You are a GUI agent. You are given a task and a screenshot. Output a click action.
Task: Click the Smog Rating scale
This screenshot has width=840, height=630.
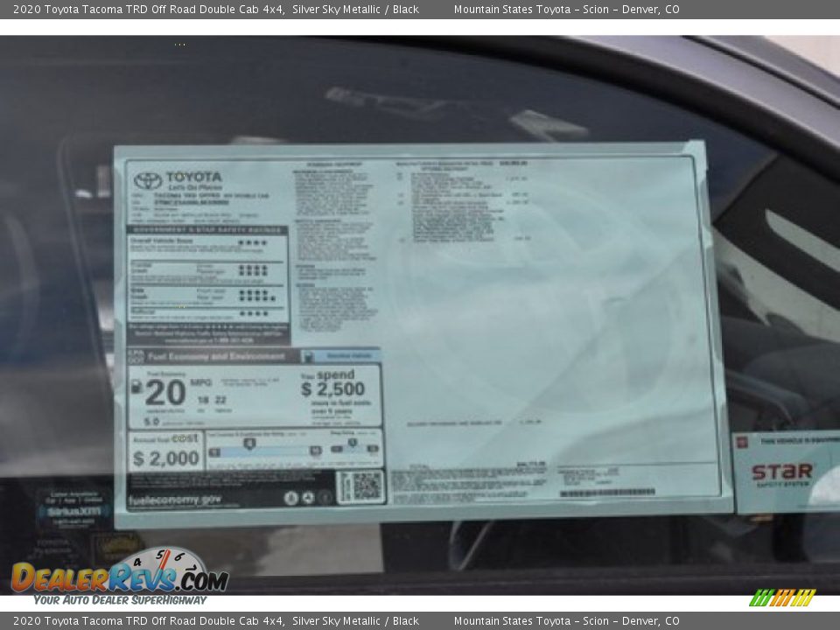point(354,448)
